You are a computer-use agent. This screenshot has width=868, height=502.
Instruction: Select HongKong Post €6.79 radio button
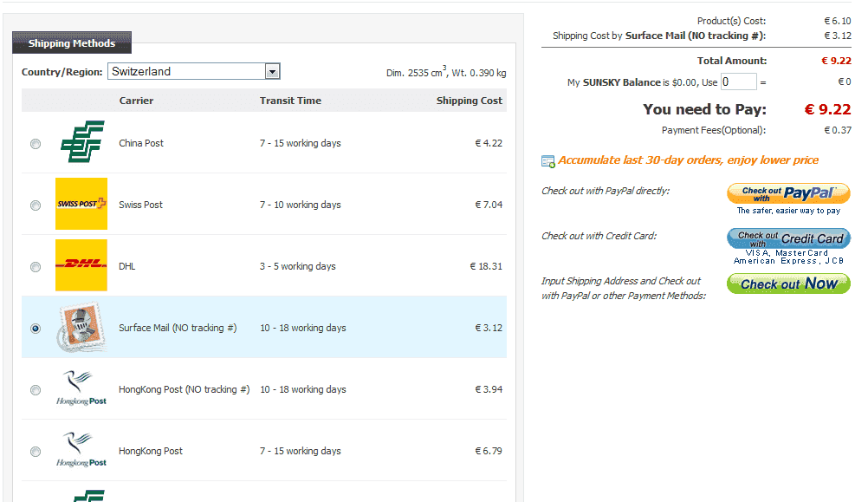(x=36, y=452)
